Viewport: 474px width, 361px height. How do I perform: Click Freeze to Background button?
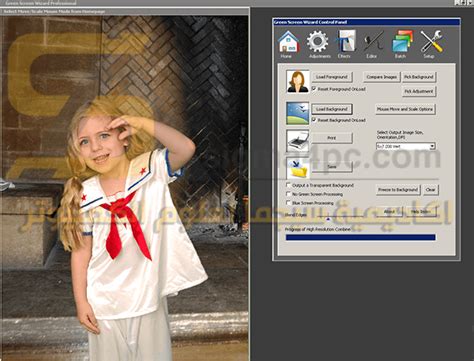tap(398, 190)
